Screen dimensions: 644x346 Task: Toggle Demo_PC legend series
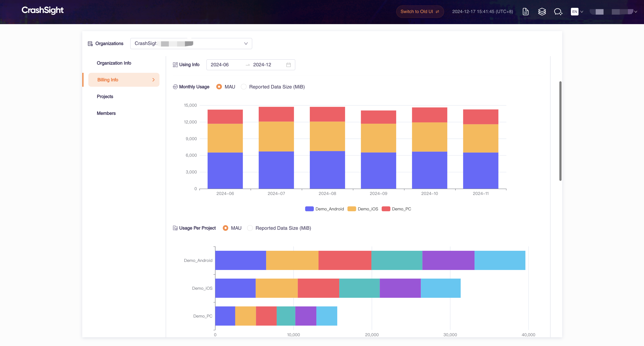pyautogui.click(x=396, y=209)
